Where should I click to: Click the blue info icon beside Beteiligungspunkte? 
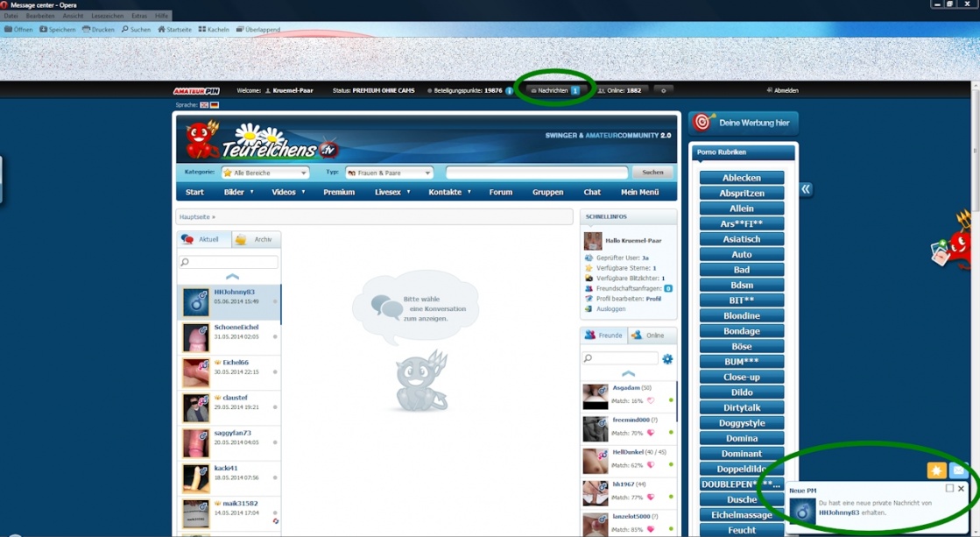click(x=510, y=90)
